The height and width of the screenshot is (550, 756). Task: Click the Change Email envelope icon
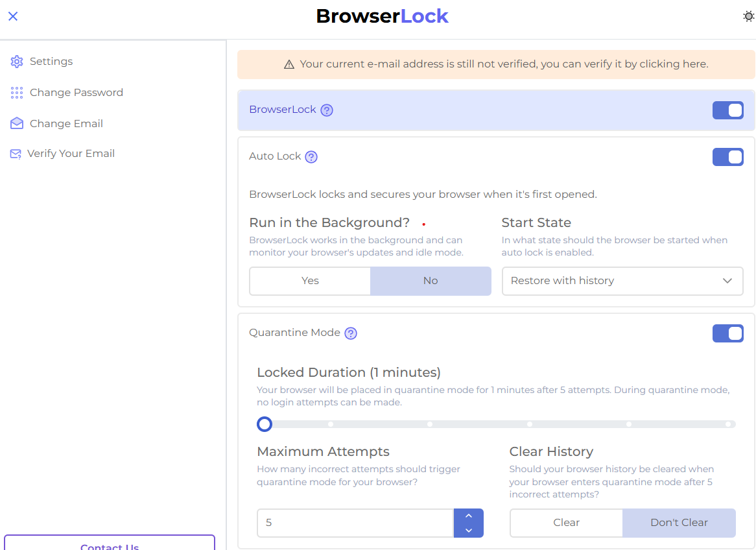17,123
